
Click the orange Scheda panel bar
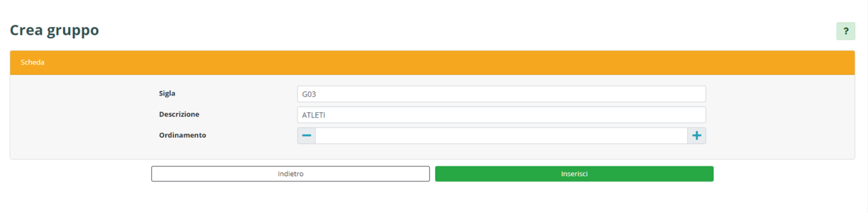coord(432,63)
